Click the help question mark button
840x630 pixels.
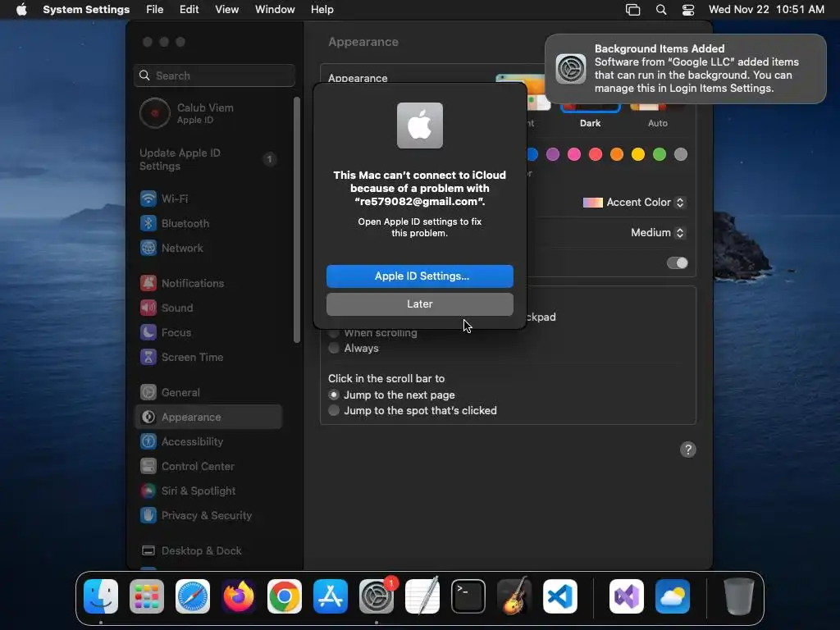[688, 450]
